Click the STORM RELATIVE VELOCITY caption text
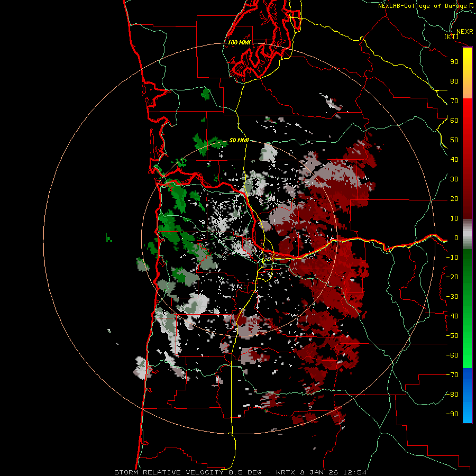The image size is (476, 476). pos(169,472)
